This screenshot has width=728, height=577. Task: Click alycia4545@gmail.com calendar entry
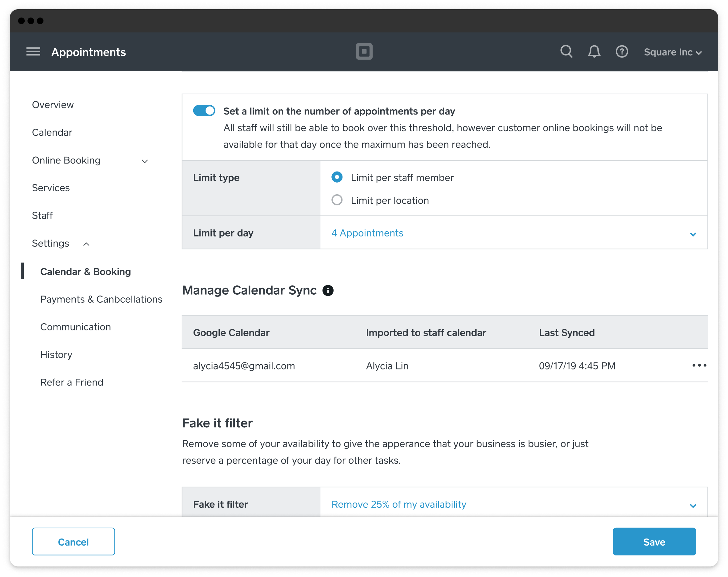tap(244, 365)
